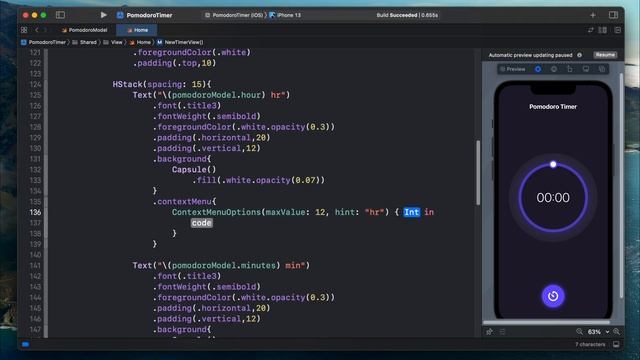
Task: Open the related items grid menu
Action: click(24, 30)
